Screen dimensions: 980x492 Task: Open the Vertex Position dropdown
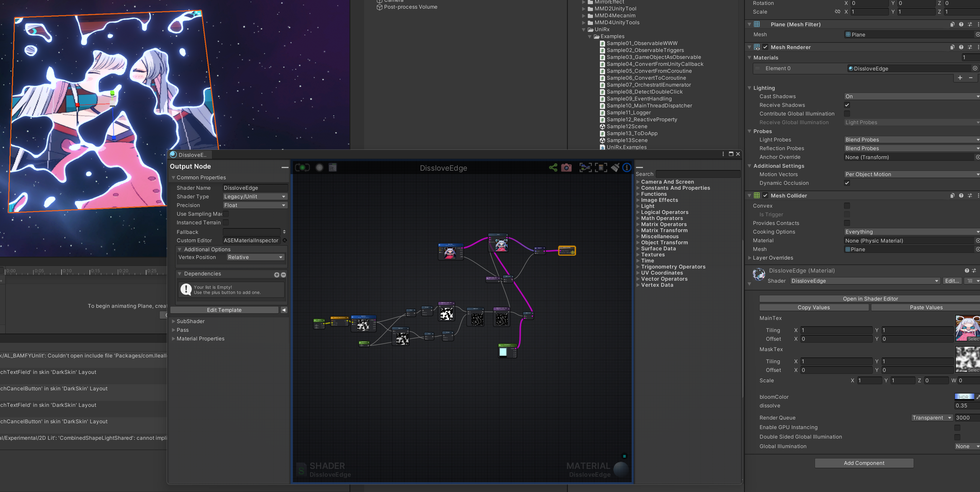(x=256, y=257)
